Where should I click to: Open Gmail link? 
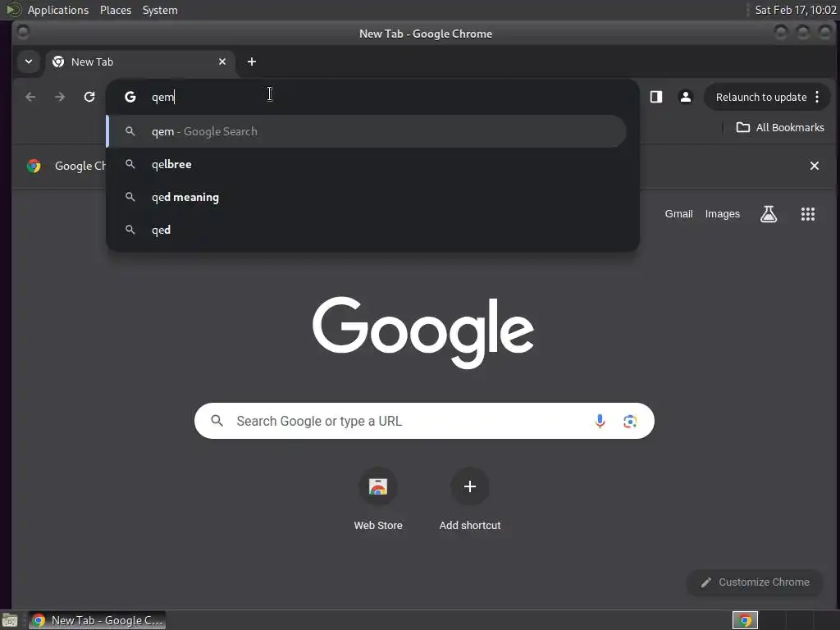(x=678, y=214)
